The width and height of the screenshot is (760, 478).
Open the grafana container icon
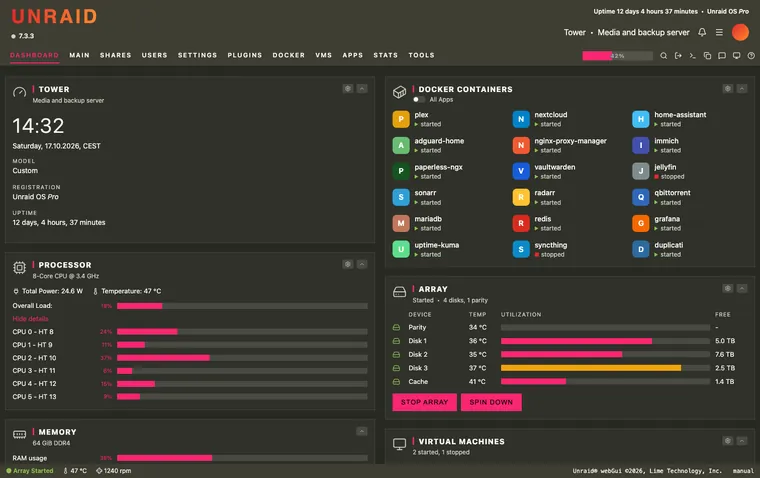[x=641, y=223]
